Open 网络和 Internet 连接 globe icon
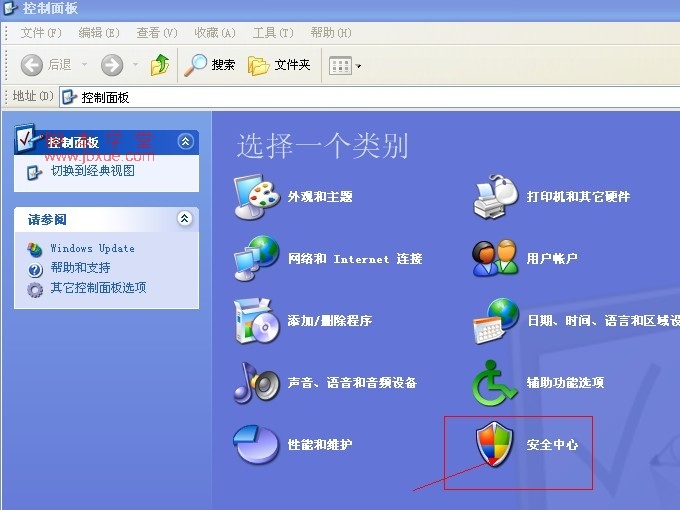 254,258
